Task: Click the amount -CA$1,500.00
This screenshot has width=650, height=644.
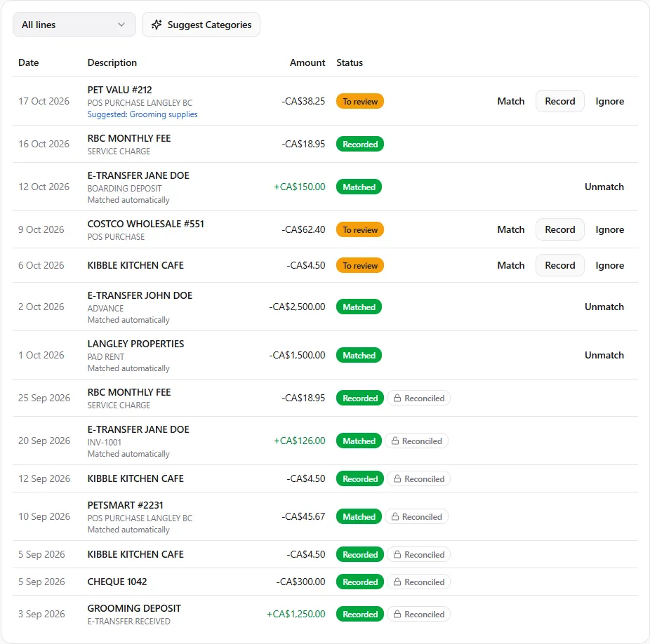Action: click(297, 355)
